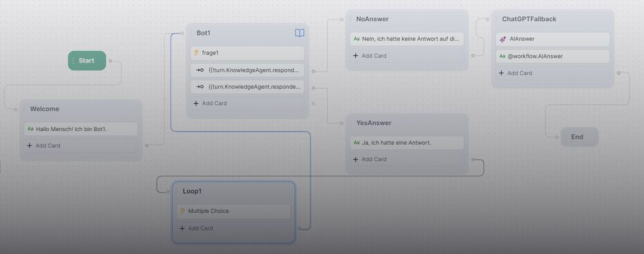The width and height of the screenshot is (644, 254).
Task: Select the AIAnswer card in ChatGPTFallback
Action: [553, 39]
